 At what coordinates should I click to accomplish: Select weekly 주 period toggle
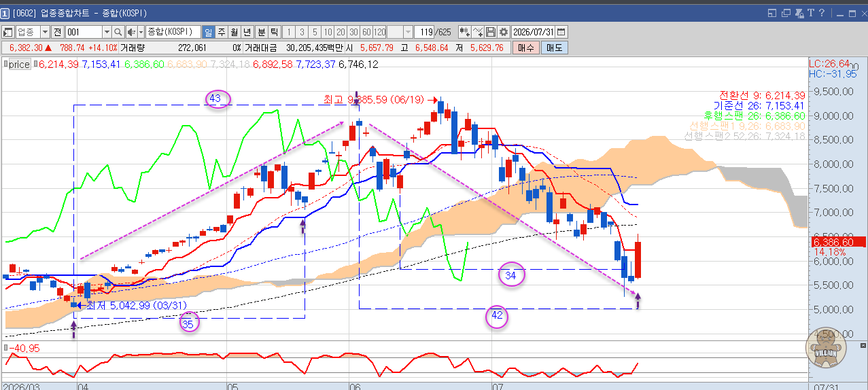(x=222, y=32)
